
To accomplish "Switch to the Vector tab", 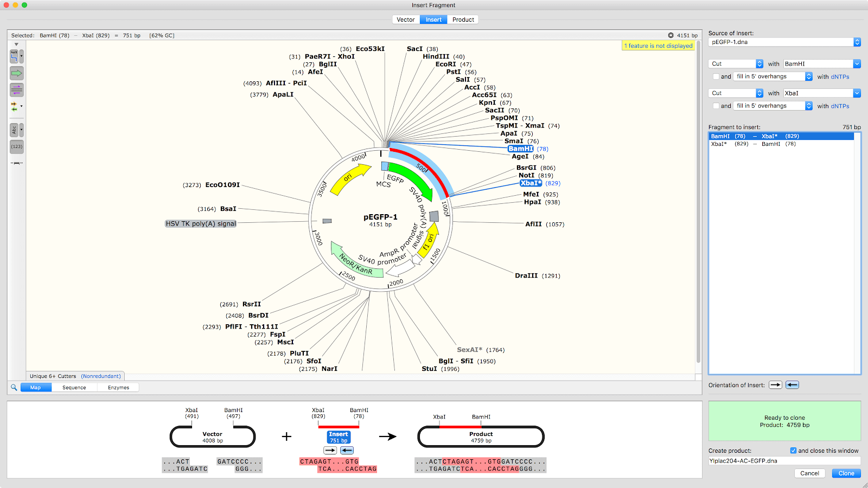I will [x=405, y=20].
